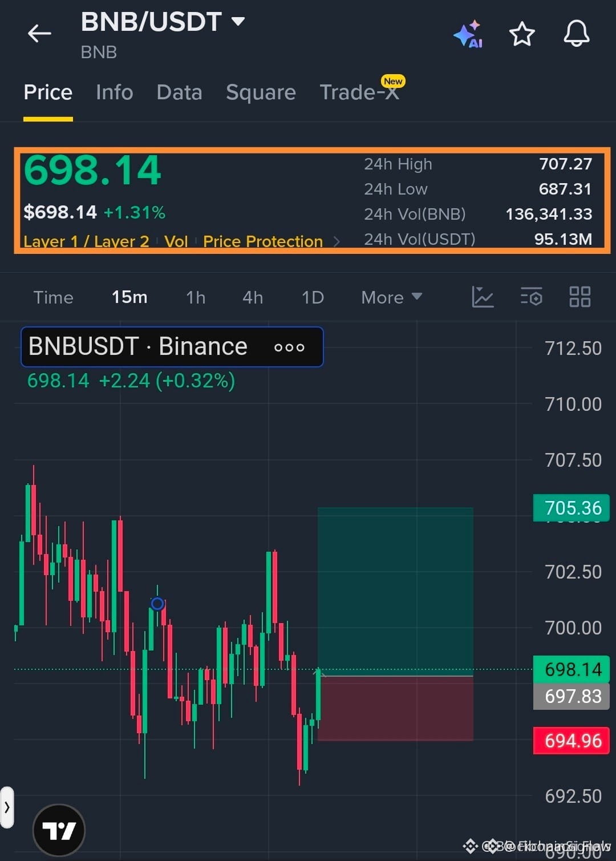Click the 24h Low value 687.31

coord(565,189)
